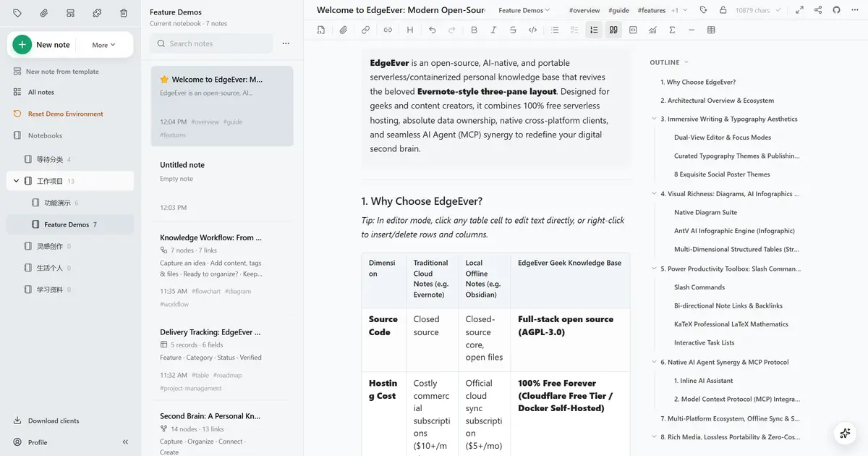This screenshot has width=868, height=456.
Task: Expand the editor to fullscreen
Action: (x=799, y=10)
